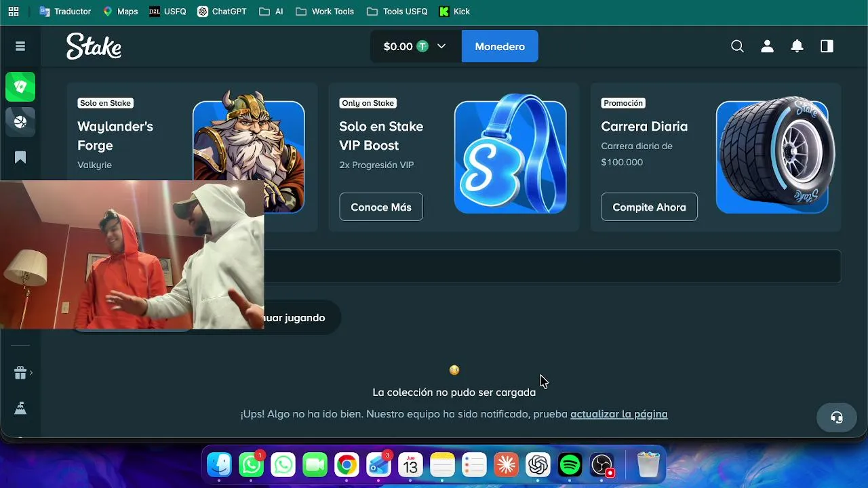The image size is (868, 488).
Task: Open the Work Tools bookmarks folder
Action: coord(325,12)
